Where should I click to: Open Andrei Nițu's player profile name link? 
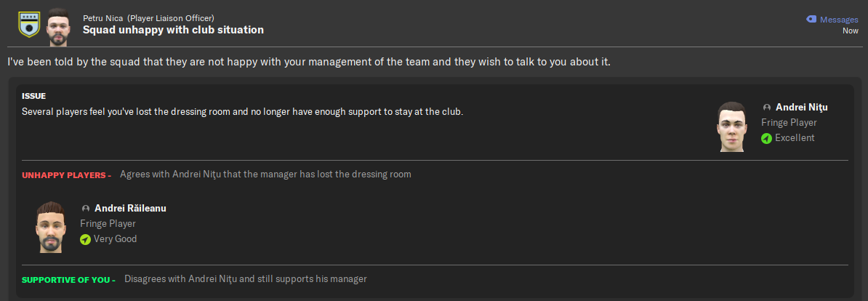click(x=802, y=108)
